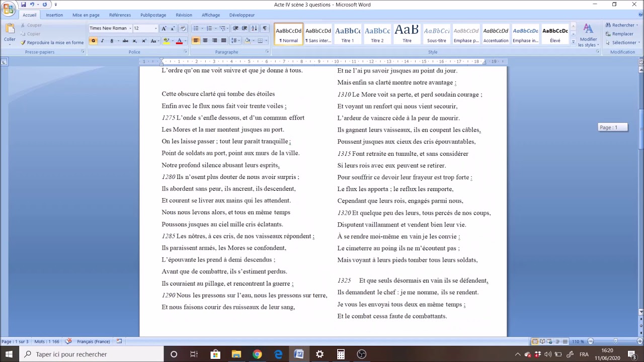644x362 pixels.
Task: Apply paragraph shading bucket
Action: coord(248,41)
